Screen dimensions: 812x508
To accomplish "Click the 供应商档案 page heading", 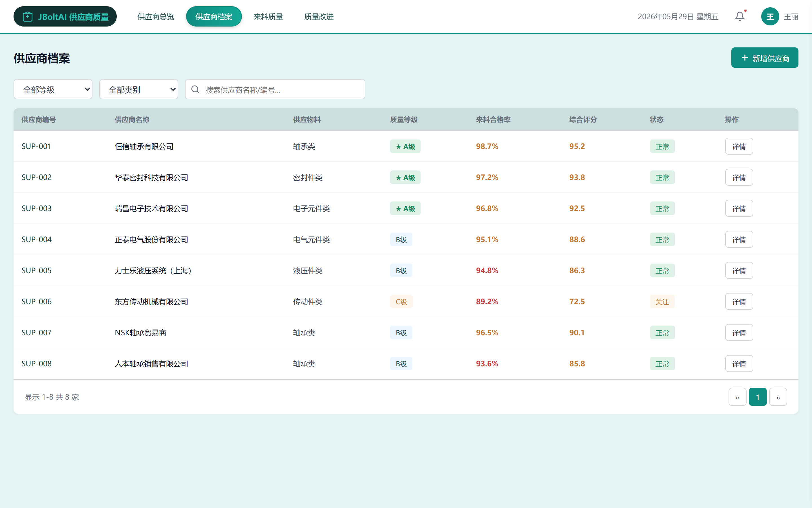I will 42,58.
